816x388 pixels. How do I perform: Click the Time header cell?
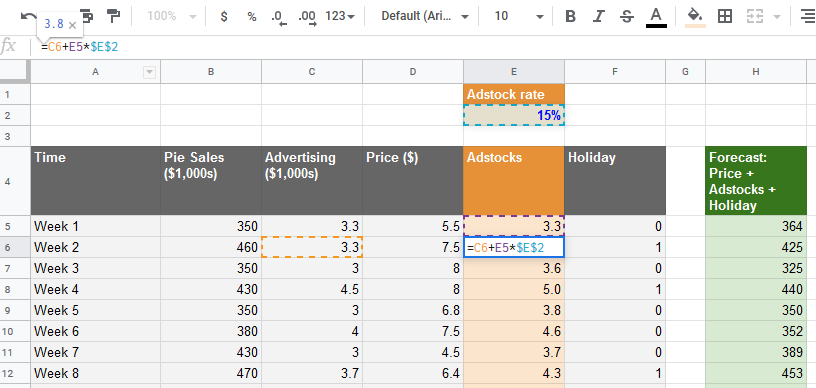click(x=95, y=181)
